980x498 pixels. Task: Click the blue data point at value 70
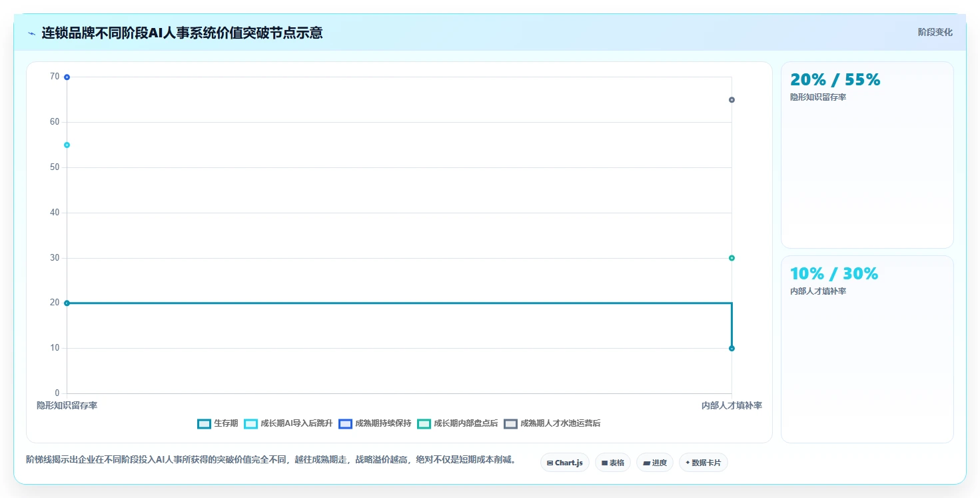67,77
